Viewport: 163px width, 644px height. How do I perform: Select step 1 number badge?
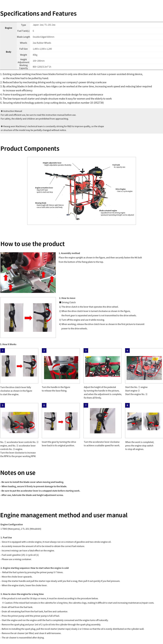pos(2,351)
